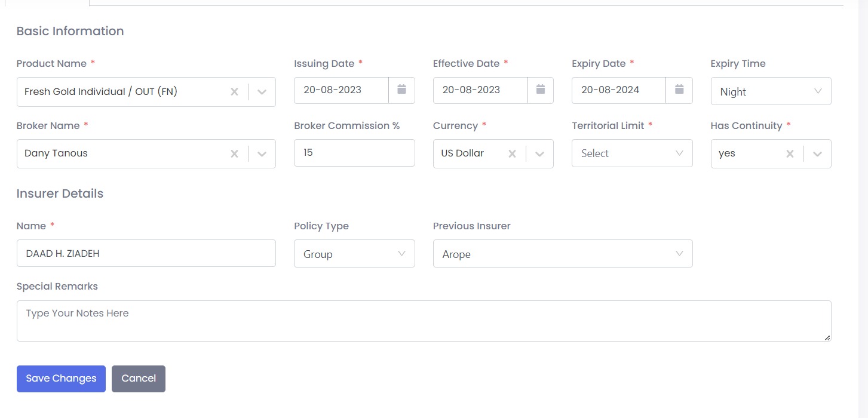
Task: Open the Territorial Limit select box
Action: tap(631, 153)
